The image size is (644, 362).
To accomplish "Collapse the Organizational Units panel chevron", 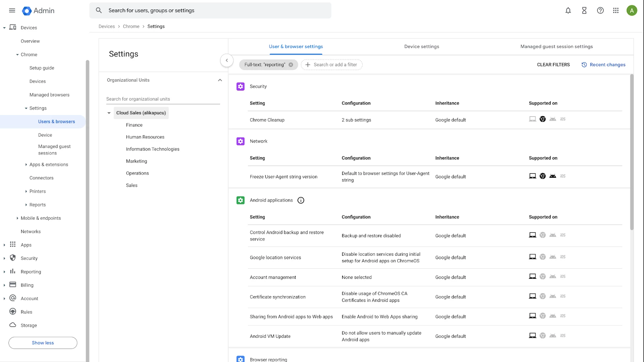I will (x=220, y=80).
